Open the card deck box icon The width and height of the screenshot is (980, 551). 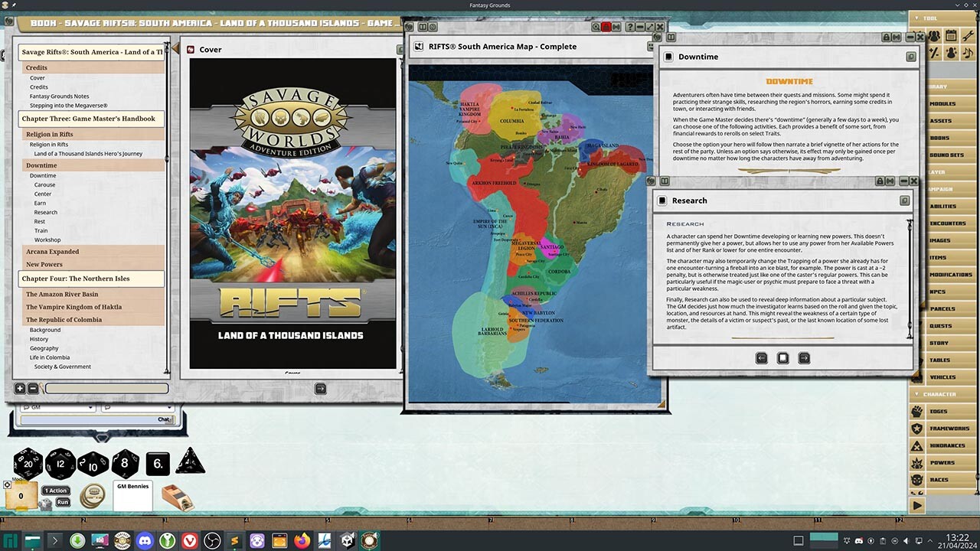(x=177, y=497)
